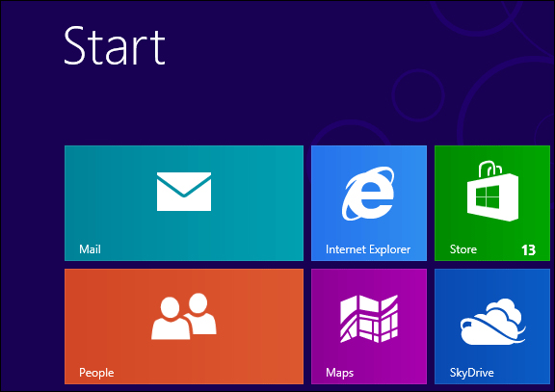Click the 'SkyDrive' tile label
Viewport: 555px width, 392px height.
coord(471,373)
